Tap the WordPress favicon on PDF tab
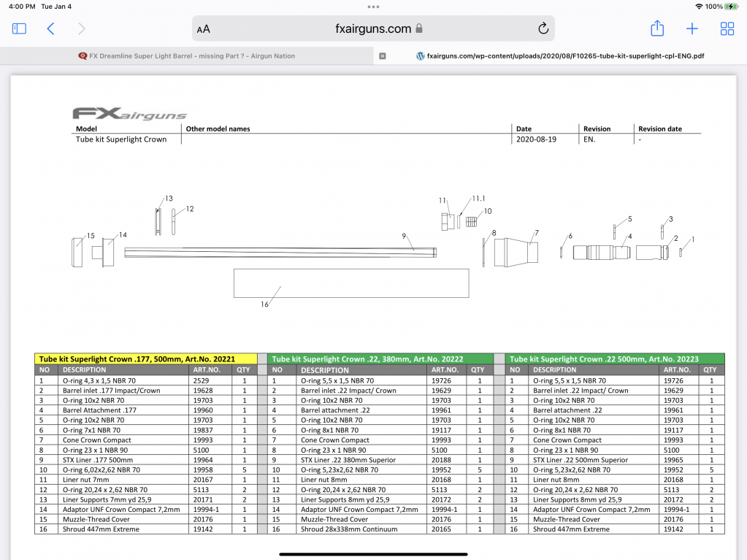Viewport: 747px width, 560px height. tap(420, 55)
